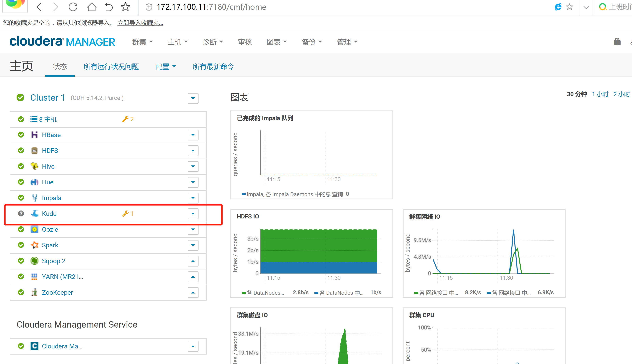Click the browser forward arrow
Screen dimensions: 632x364
point(56,7)
